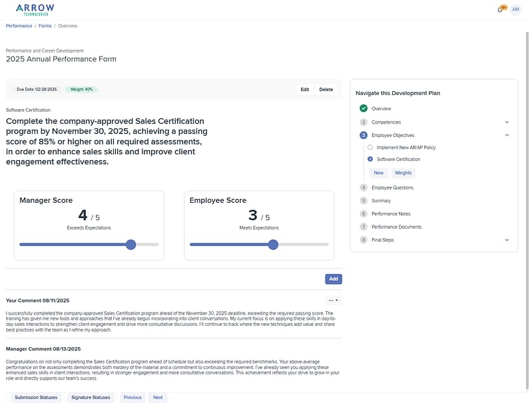
Task: Expand the Competencies section chevron
Action: click(x=507, y=122)
